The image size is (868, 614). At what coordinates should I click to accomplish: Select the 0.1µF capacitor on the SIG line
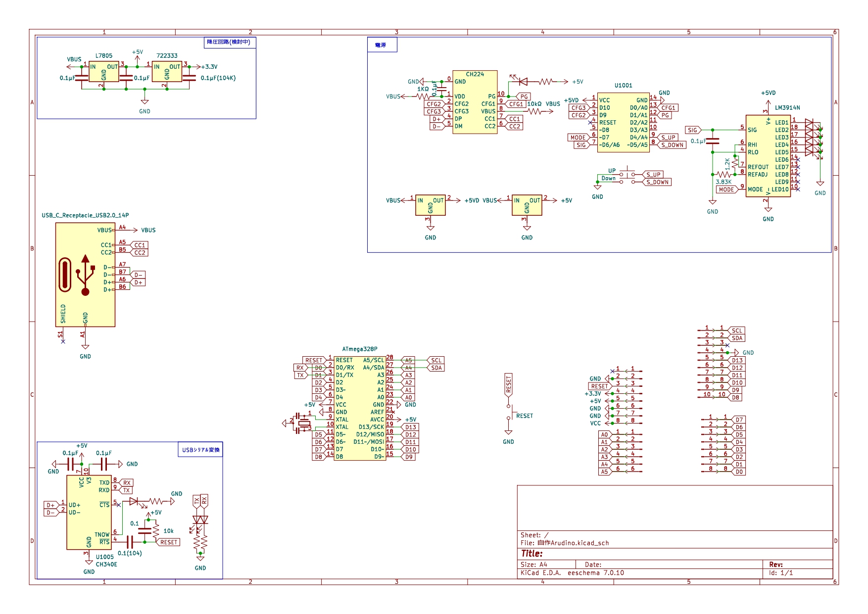712,141
